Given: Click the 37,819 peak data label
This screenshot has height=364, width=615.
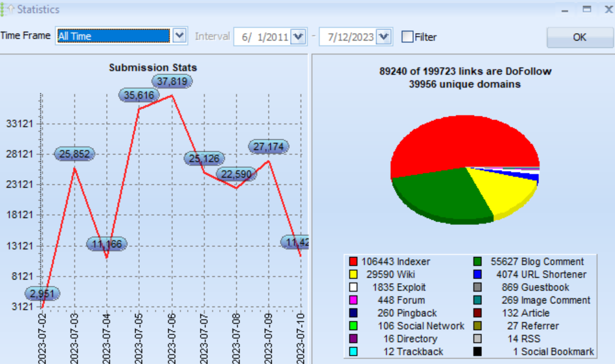Looking at the screenshot, I should pyautogui.click(x=172, y=81).
